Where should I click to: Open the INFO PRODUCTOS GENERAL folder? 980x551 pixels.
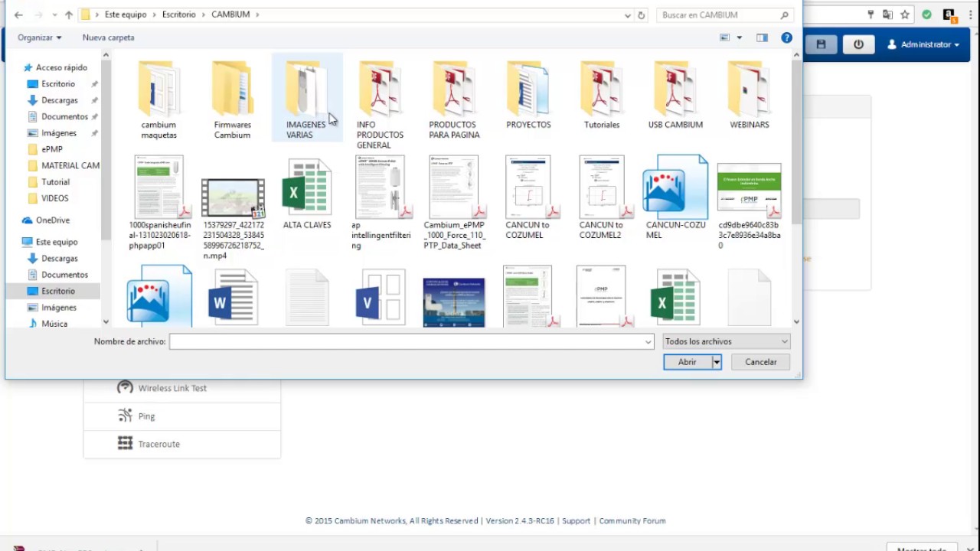[x=380, y=104]
